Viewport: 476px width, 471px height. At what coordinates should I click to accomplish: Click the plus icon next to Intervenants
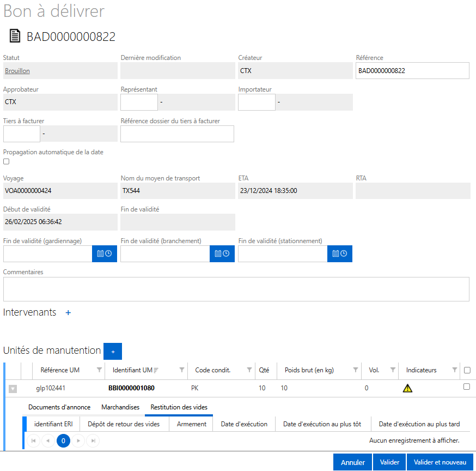pyautogui.click(x=68, y=313)
